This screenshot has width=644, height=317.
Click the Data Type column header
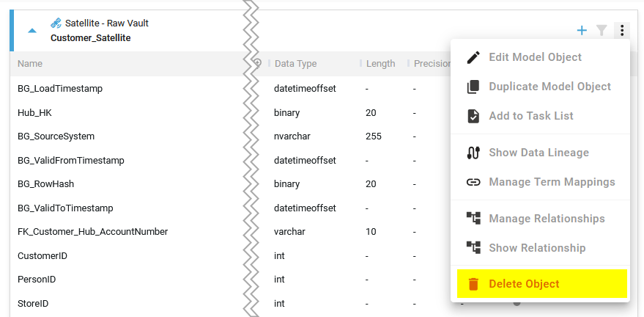pyautogui.click(x=295, y=64)
